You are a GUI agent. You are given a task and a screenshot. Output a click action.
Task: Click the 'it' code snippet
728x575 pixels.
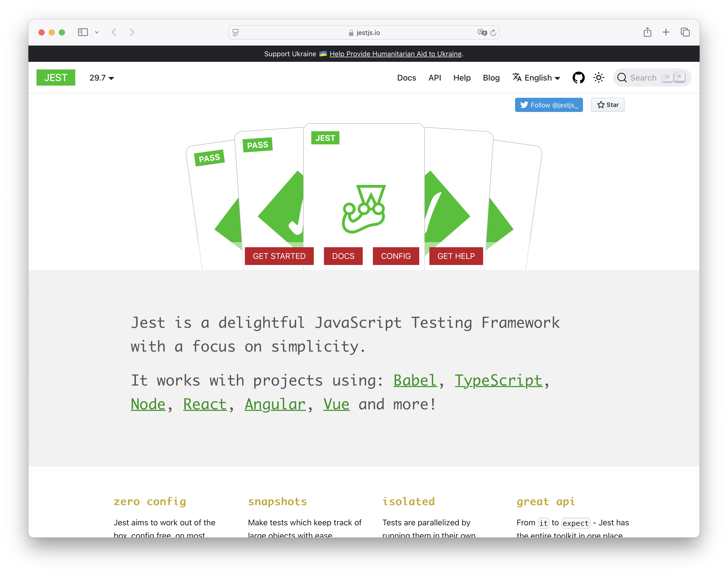tap(543, 523)
